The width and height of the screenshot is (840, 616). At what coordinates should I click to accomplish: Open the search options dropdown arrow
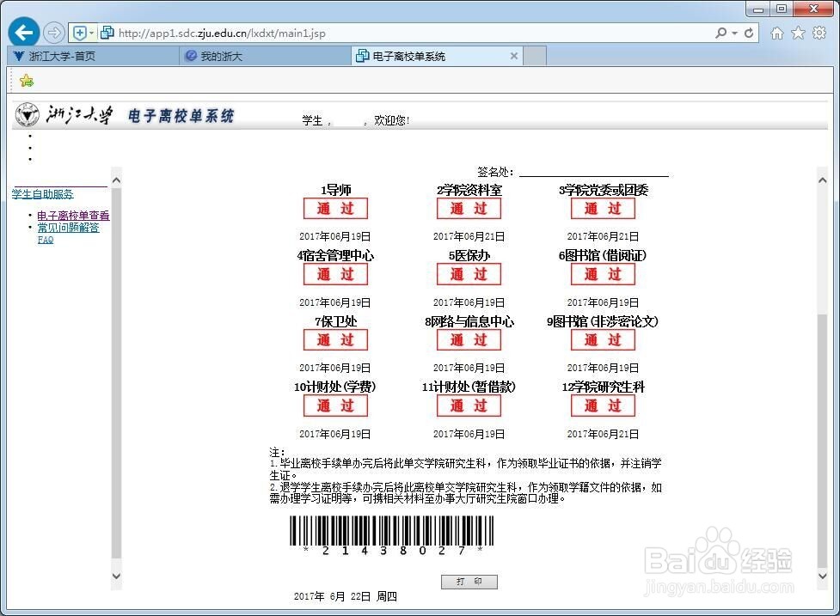[735, 33]
